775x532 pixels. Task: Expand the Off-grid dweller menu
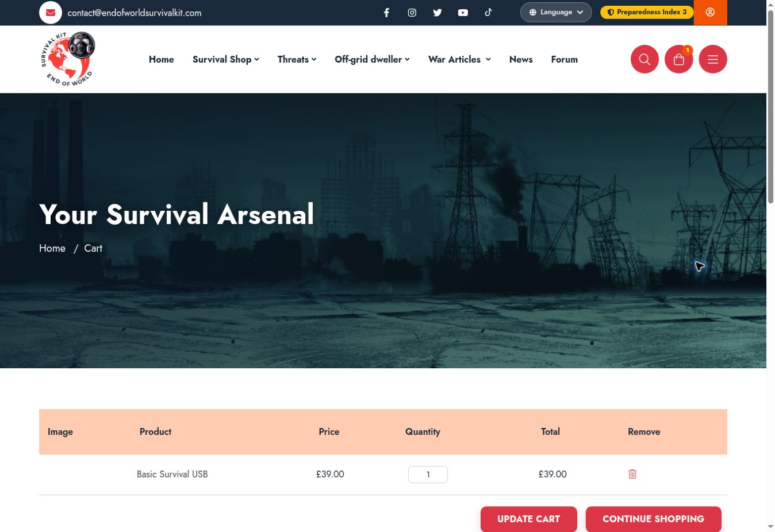(x=373, y=59)
